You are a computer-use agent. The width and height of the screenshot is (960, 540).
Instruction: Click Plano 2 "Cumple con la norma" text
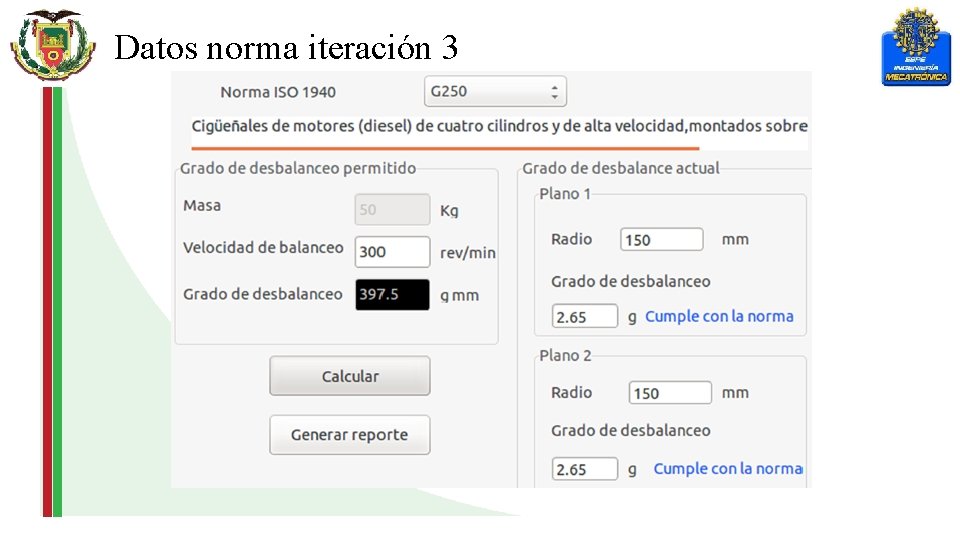tap(727, 468)
